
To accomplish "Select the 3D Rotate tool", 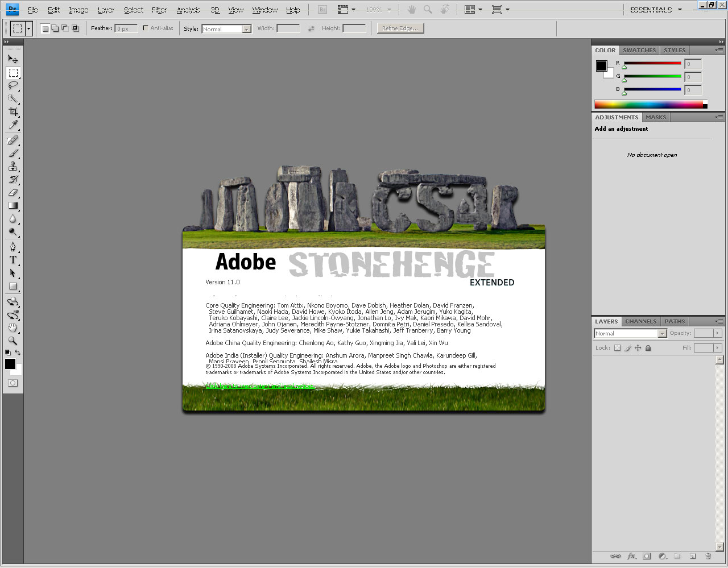I will point(13,301).
